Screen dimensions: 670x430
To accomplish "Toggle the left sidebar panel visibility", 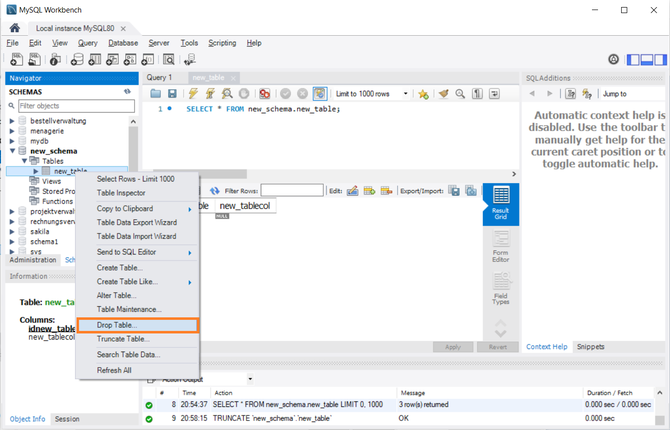I will [x=633, y=59].
